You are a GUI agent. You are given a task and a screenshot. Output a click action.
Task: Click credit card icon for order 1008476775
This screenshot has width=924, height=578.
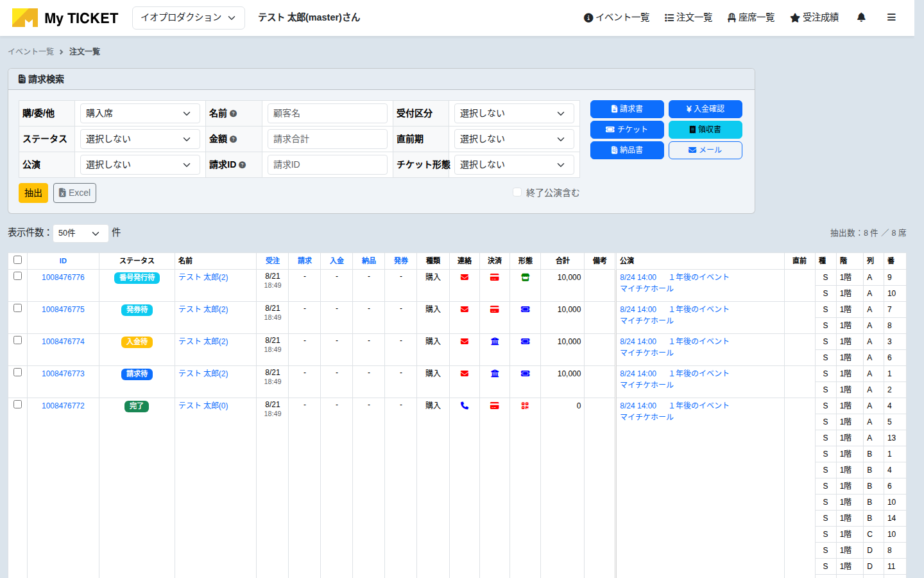(x=495, y=310)
